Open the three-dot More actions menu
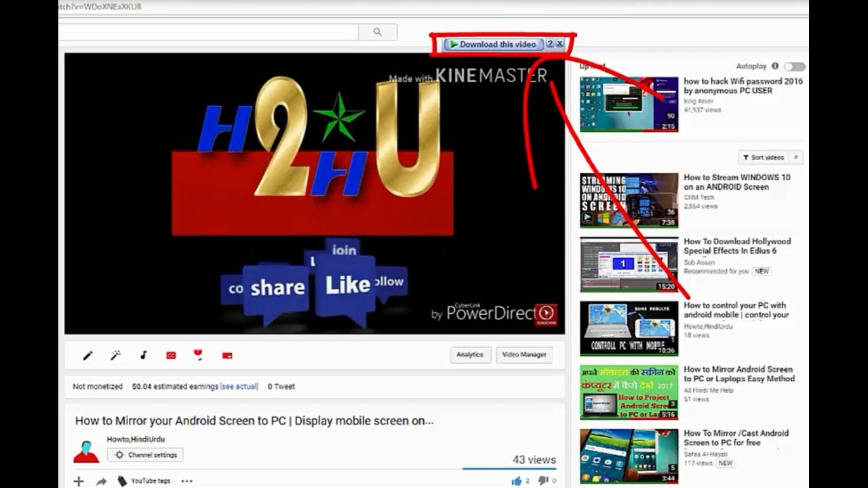Image resolution: width=868 pixels, height=488 pixels. [x=186, y=481]
